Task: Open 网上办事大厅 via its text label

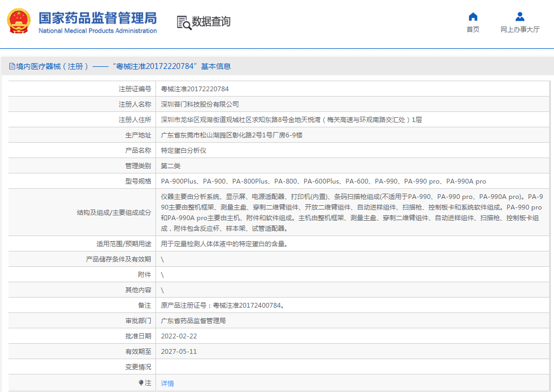Action: pos(520,30)
